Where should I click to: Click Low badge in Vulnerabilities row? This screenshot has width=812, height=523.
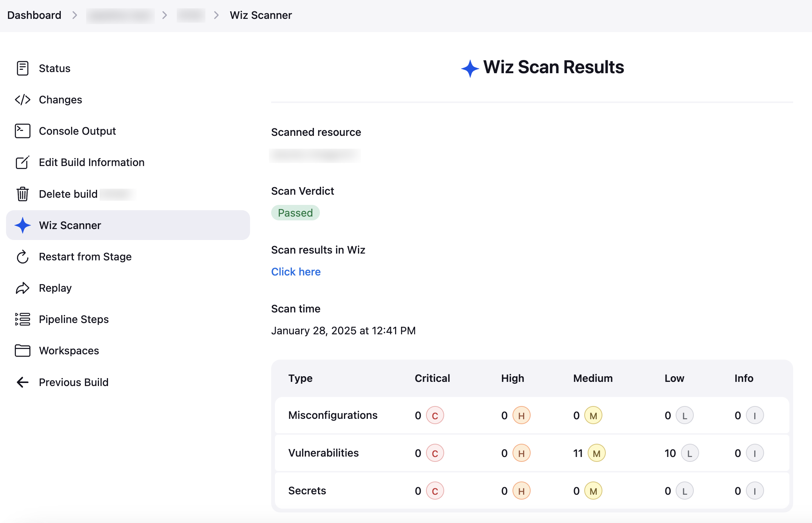click(x=690, y=453)
